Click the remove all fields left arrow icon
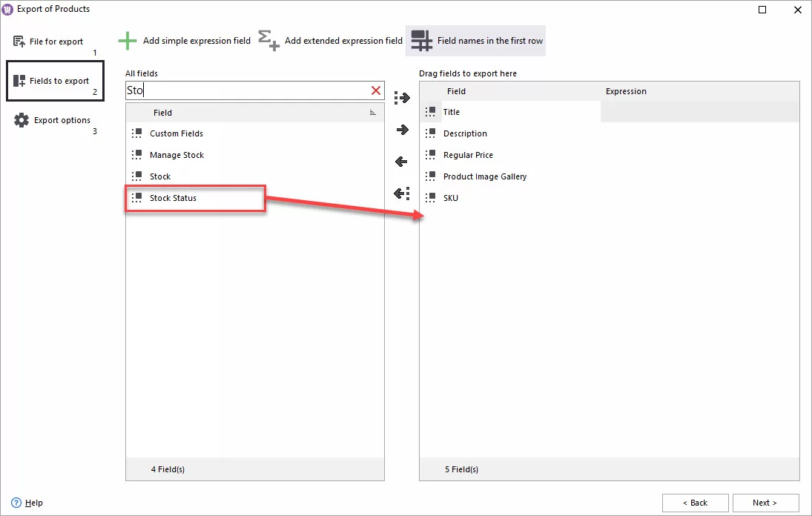This screenshot has height=516, width=812. pos(402,193)
